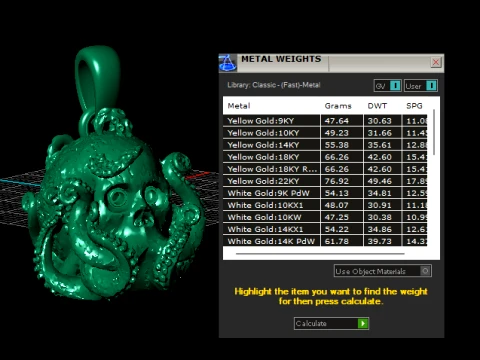The image size is (480, 360).
Task: Select the Yellow Gold:18KY R... row
Action: point(325,169)
